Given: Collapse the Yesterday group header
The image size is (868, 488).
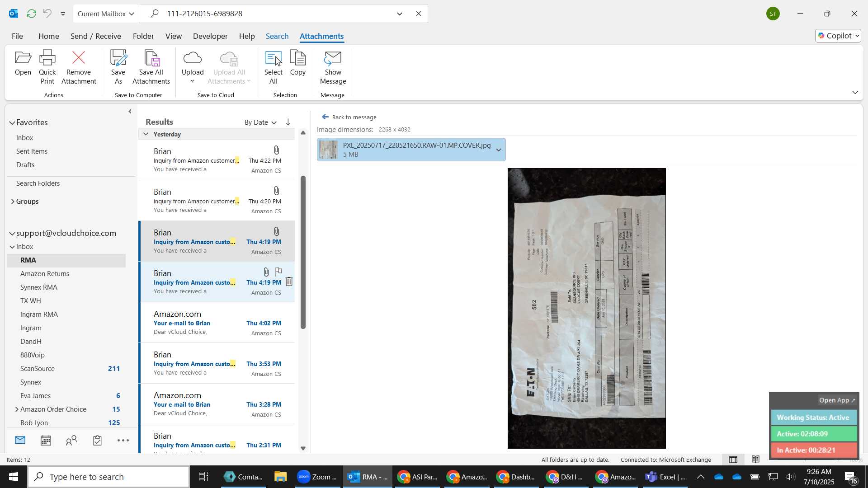Looking at the screenshot, I should (x=146, y=134).
